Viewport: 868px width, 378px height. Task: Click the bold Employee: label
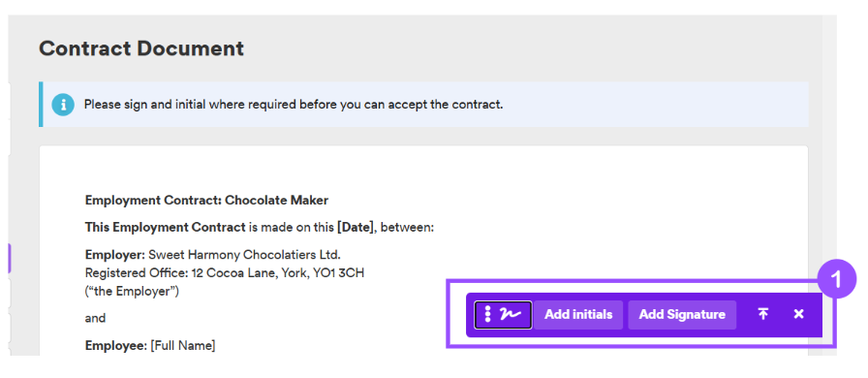point(116,346)
